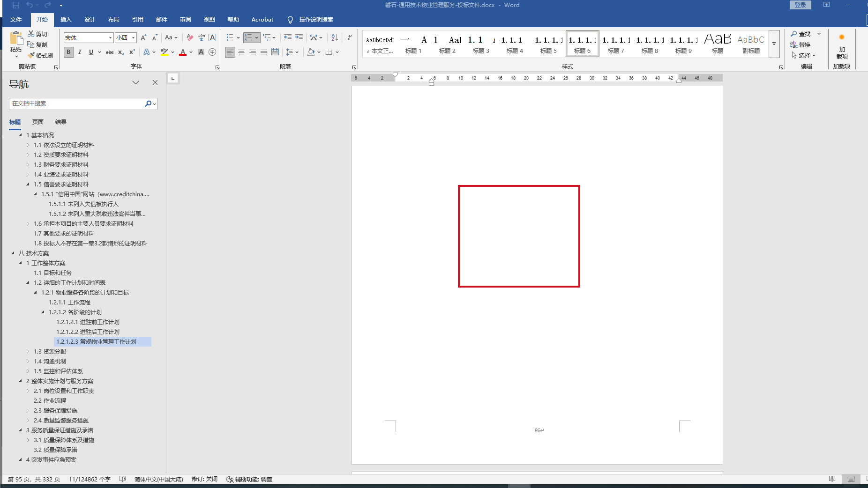This screenshot has height=488, width=868.
Task: Increase paragraph indent
Action: click(x=299, y=37)
